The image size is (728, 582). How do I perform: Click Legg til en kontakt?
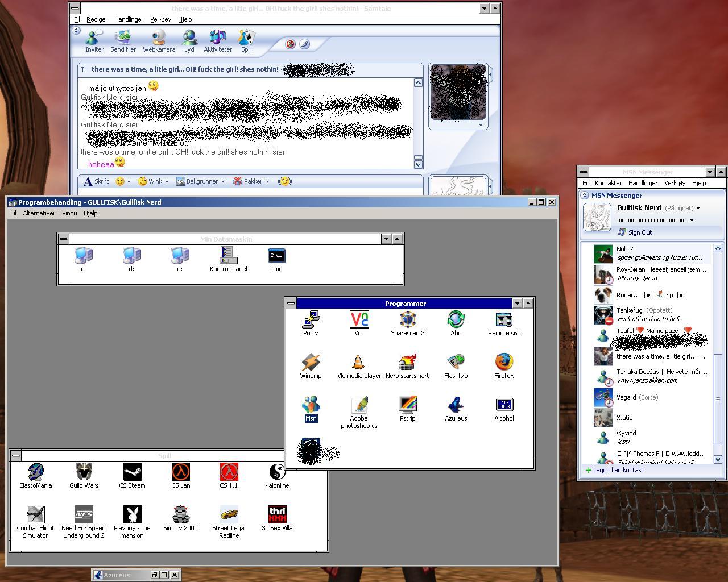614,470
